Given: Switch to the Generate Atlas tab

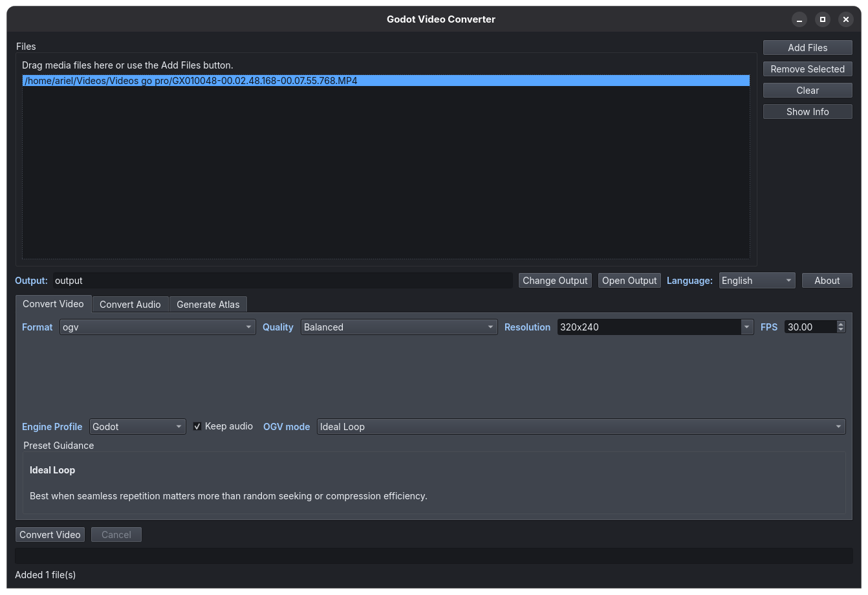Looking at the screenshot, I should click(x=208, y=305).
